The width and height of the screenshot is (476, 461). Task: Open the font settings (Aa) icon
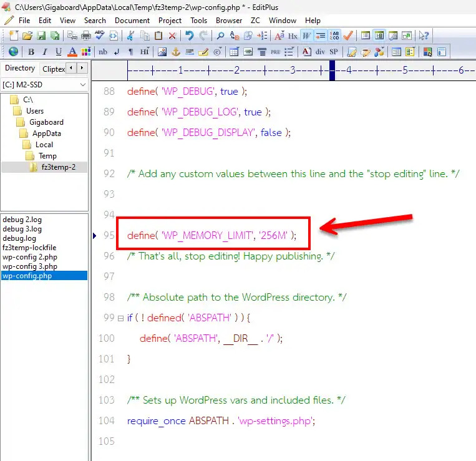(279, 36)
